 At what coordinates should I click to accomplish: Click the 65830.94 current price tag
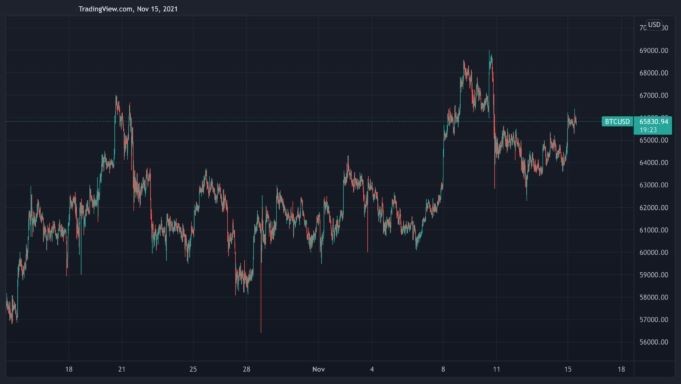pos(653,122)
